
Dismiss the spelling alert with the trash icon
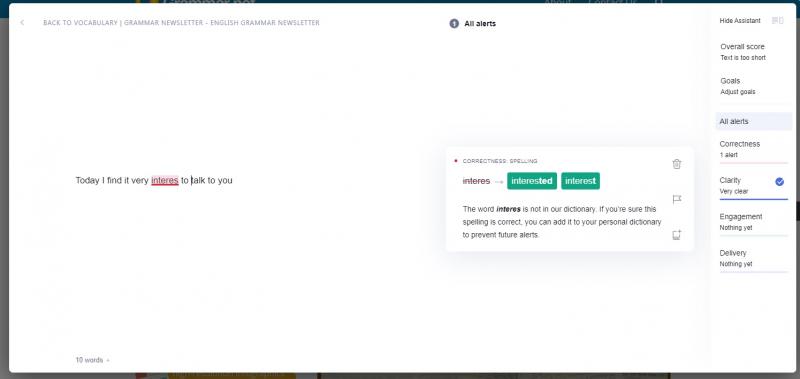point(677,164)
